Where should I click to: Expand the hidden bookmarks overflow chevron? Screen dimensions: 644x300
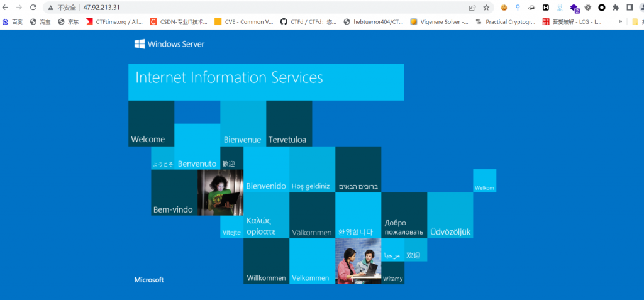pos(621,21)
